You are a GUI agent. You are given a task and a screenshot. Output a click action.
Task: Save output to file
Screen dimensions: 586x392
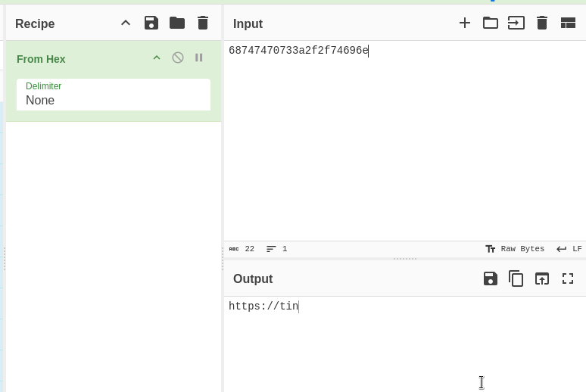click(x=491, y=278)
